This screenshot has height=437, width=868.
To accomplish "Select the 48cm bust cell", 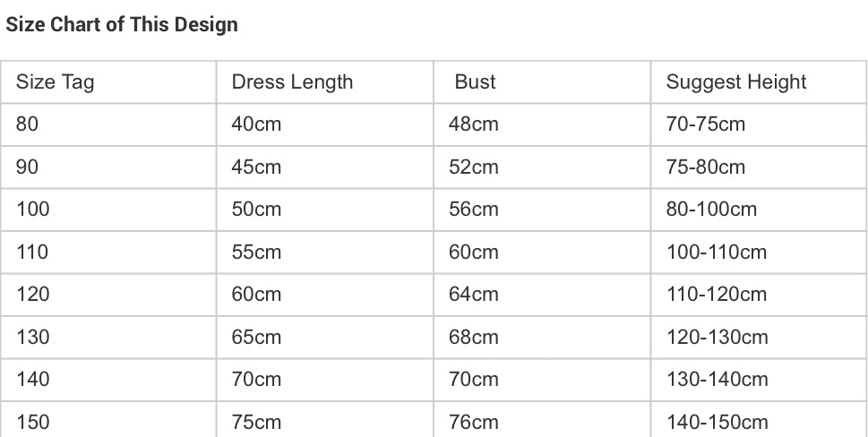I will 473,124.
